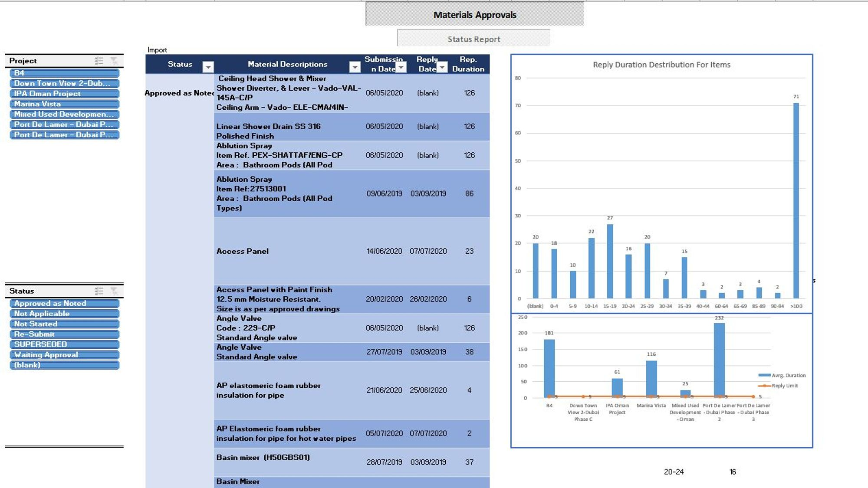Select Marina Vista project filter
This screenshot has height=488, width=868.
point(64,104)
